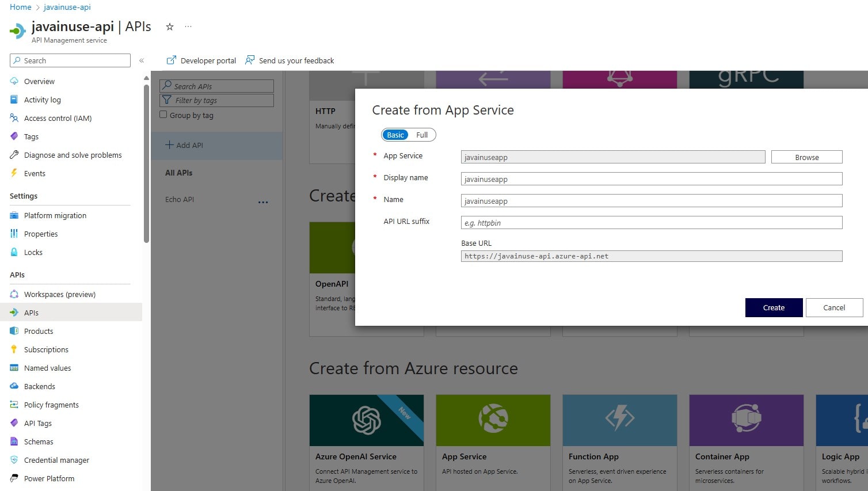
Task: Click Browse to pick an App Service
Action: [806, 157]
